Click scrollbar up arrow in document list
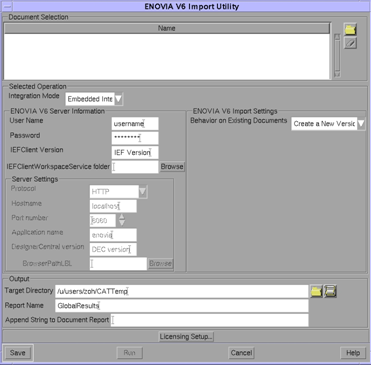Viewport: 371px width, 365px height. click(337, 36)
